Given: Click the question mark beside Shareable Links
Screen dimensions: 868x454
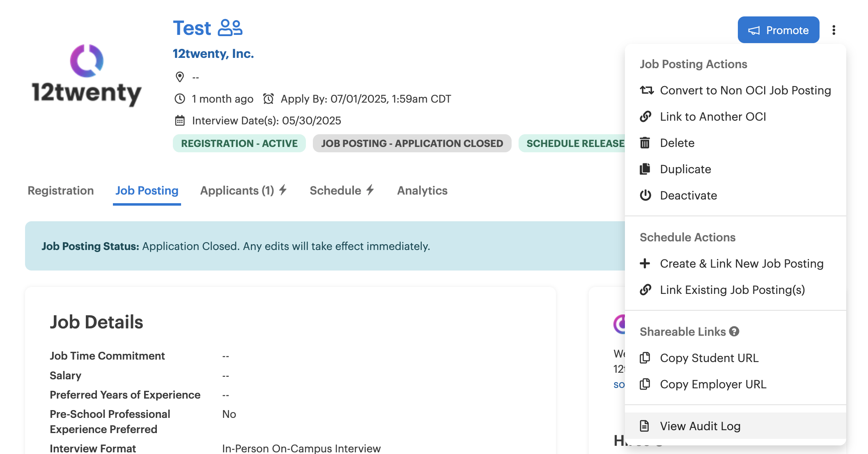Looking at the screenshot, I should [734, 331].
